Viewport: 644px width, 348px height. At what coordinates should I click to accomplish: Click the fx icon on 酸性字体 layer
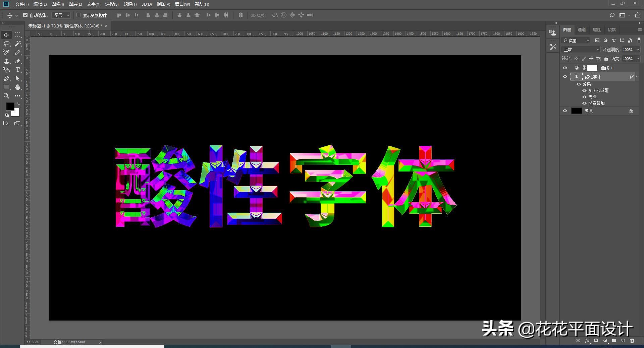(x=632, y=76)
